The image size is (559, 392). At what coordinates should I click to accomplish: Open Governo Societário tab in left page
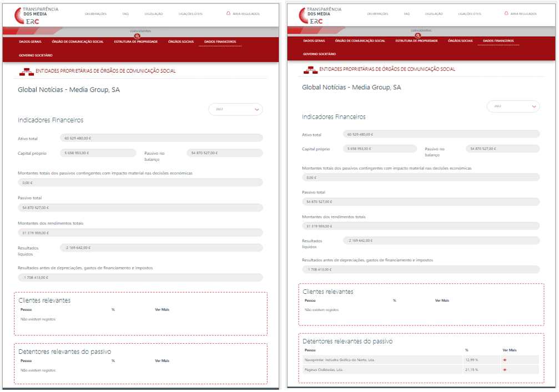(x=36, y=55)
